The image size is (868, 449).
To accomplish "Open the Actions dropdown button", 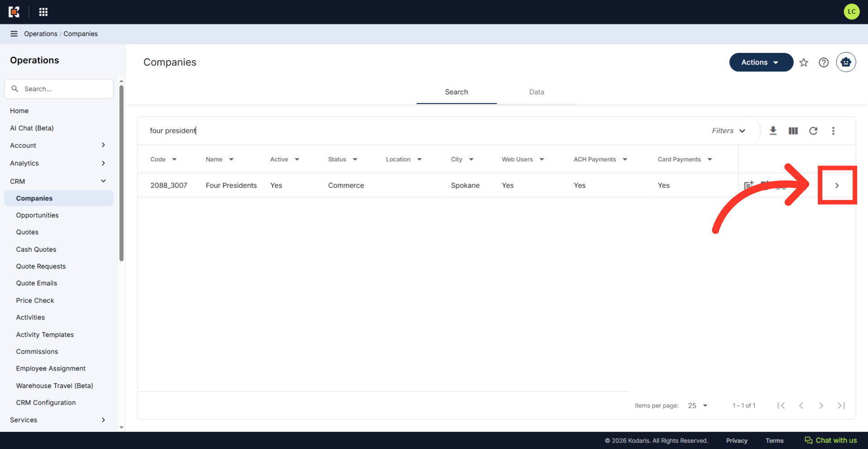I will point(761,62).
